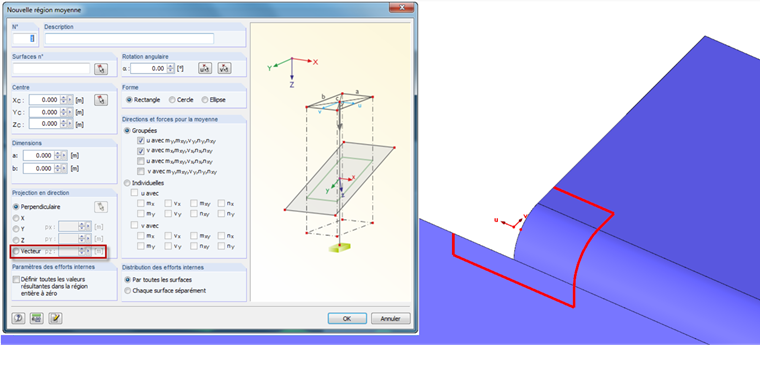Check the 'v avec' box under Individuelles
Viewport: 760px width, 384px height.
pos(134,225)
